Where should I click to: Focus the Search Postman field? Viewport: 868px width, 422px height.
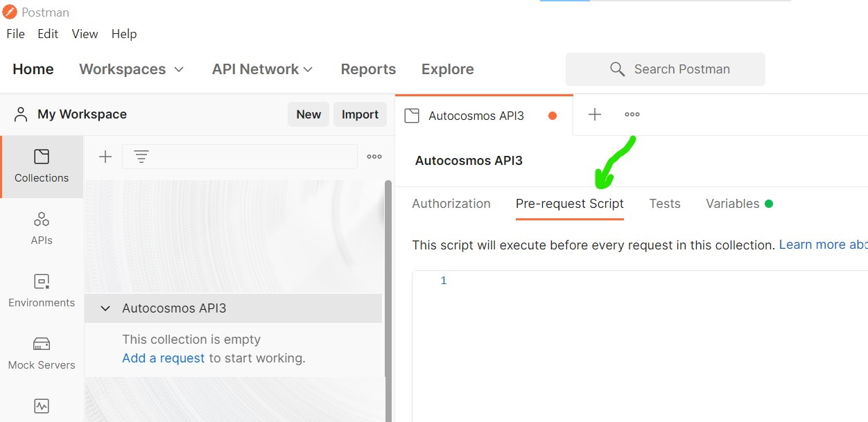[x=666, y=69]
